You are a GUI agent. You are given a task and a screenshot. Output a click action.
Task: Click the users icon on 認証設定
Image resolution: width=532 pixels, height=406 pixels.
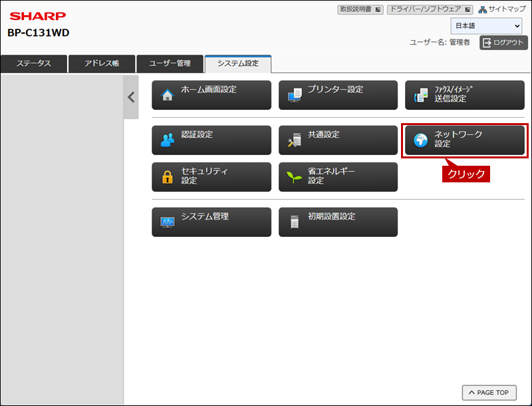click(x=168, y=140)
